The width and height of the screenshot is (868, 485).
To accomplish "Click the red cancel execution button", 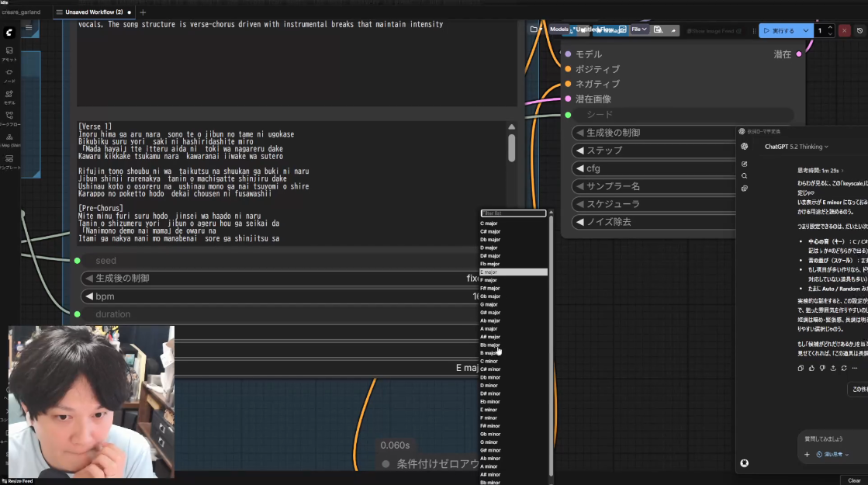I will [844, 30].
